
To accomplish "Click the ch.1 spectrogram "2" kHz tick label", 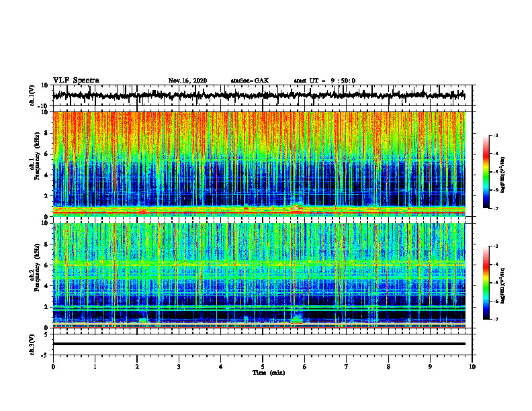I will (46, 196).
